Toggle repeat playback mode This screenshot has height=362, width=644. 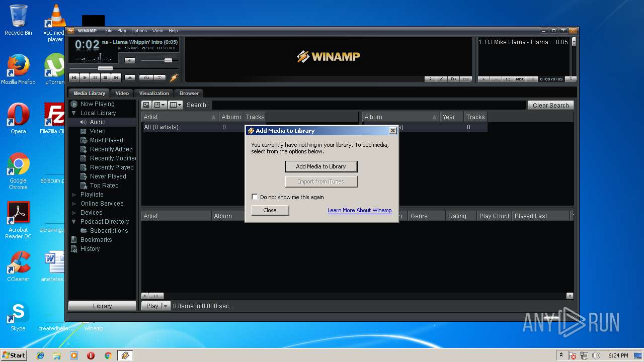coord(159,77)
